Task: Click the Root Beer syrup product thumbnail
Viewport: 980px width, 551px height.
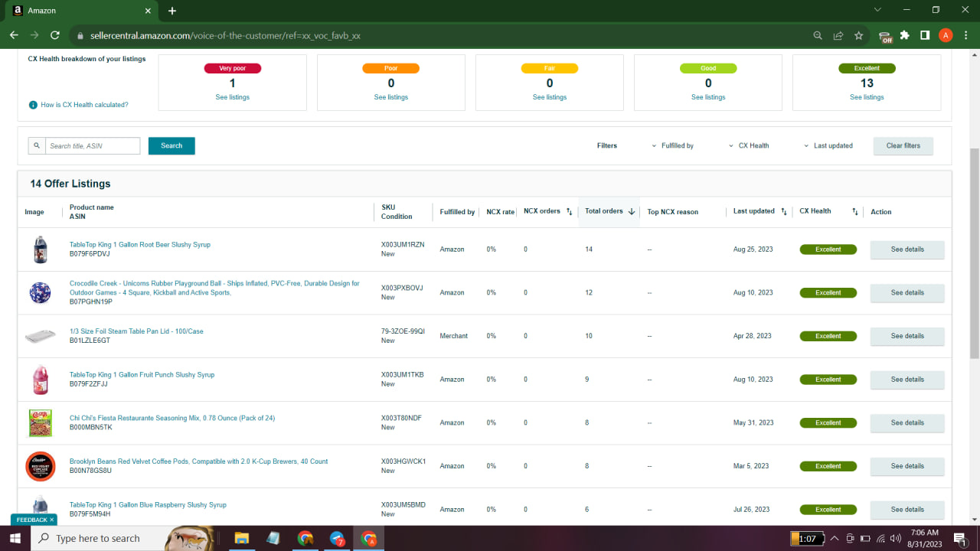Action: coord(40,249)
